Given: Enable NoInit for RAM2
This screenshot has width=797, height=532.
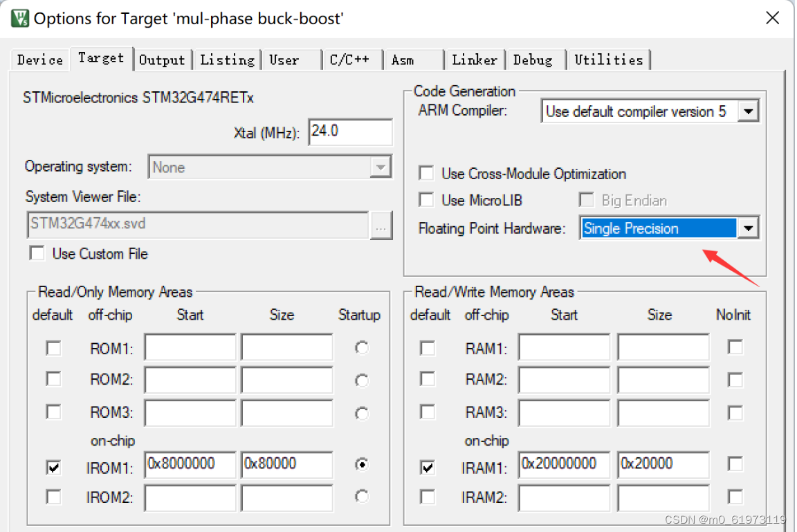Looking at the screenshot, I should 735,380.
